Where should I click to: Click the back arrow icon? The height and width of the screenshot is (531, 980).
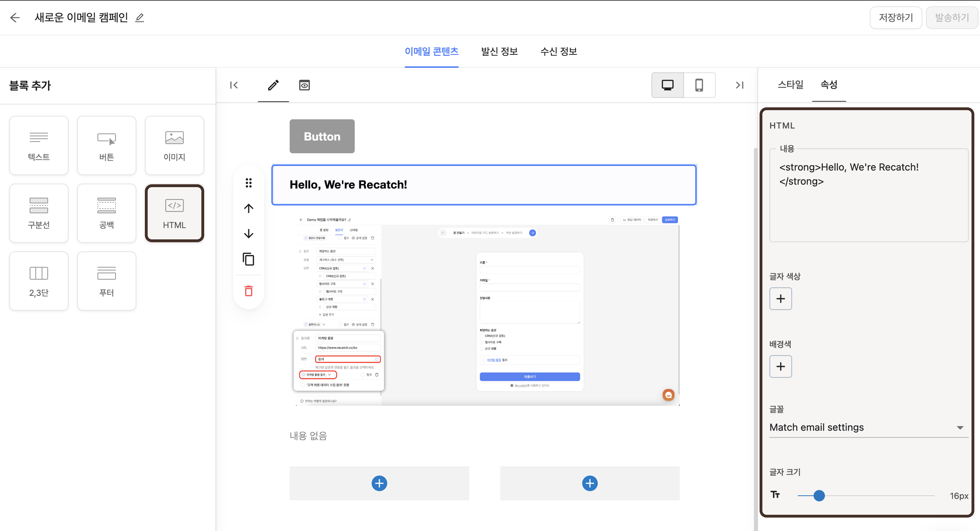coord(15,17)
